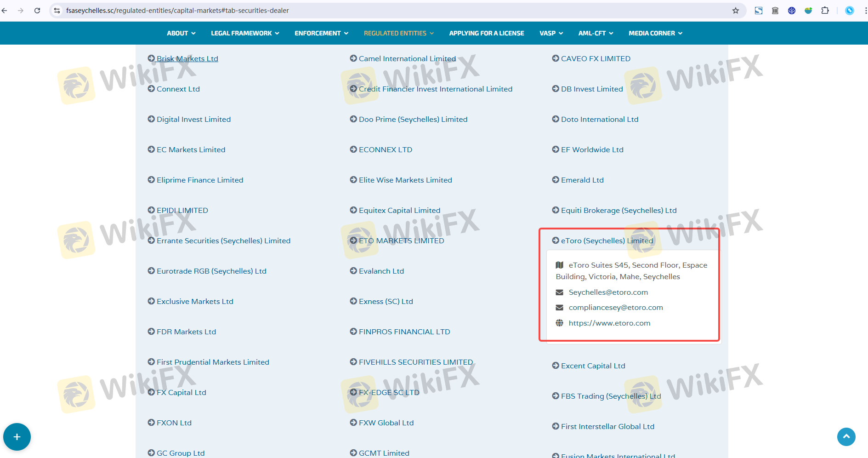868x458 pixels.
Task: Open FIVEHILLS SECURITIES LIMITED entry
Action: 416,362
